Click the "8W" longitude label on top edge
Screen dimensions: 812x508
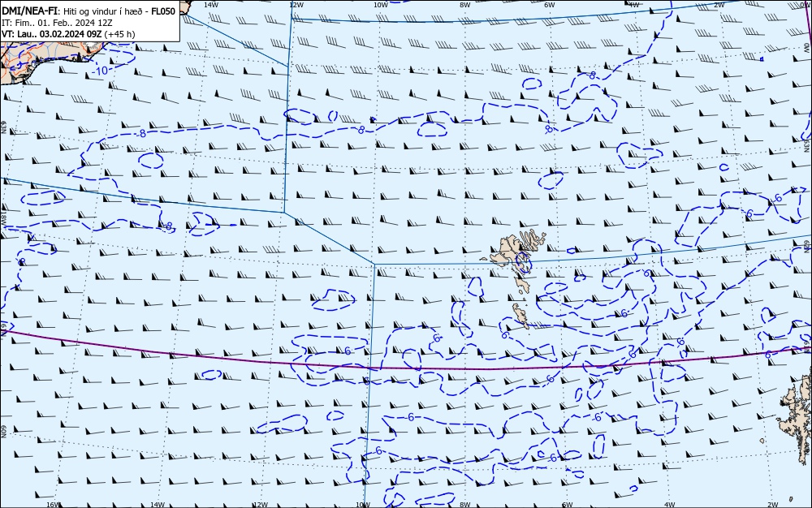pyautogui.click(x=465, y=5)
